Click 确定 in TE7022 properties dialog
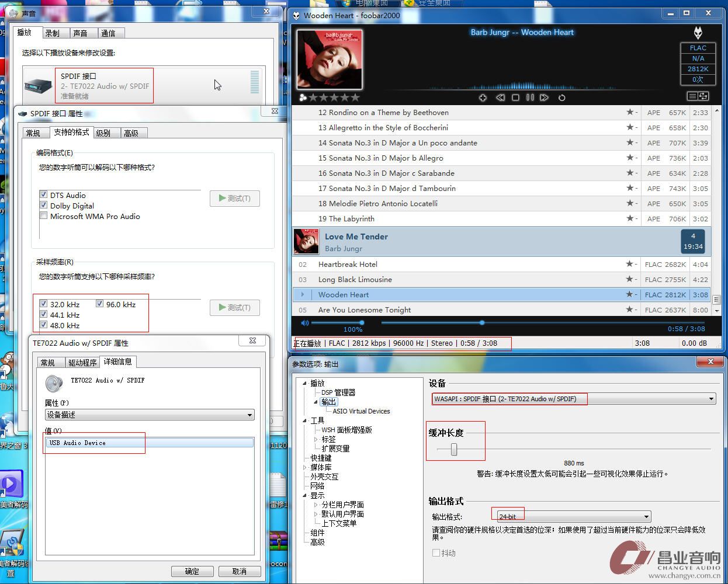Screen dimensions: 728x584 click(x=192, y=571)
